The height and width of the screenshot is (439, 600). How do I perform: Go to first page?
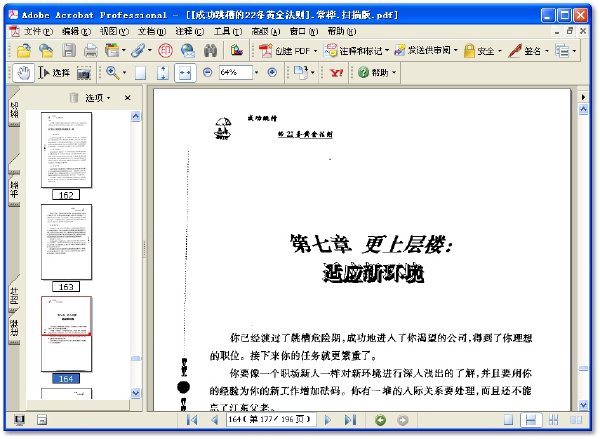(192, 420)
